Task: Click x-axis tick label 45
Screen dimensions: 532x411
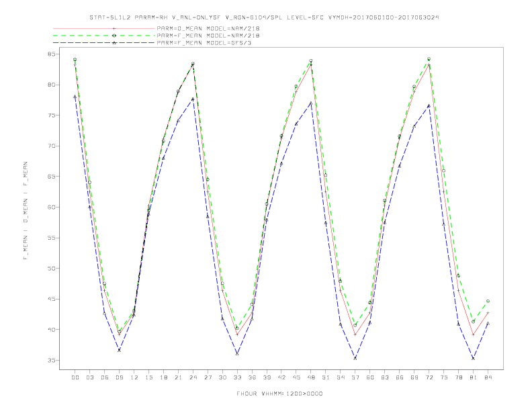Action: [296, 377]
